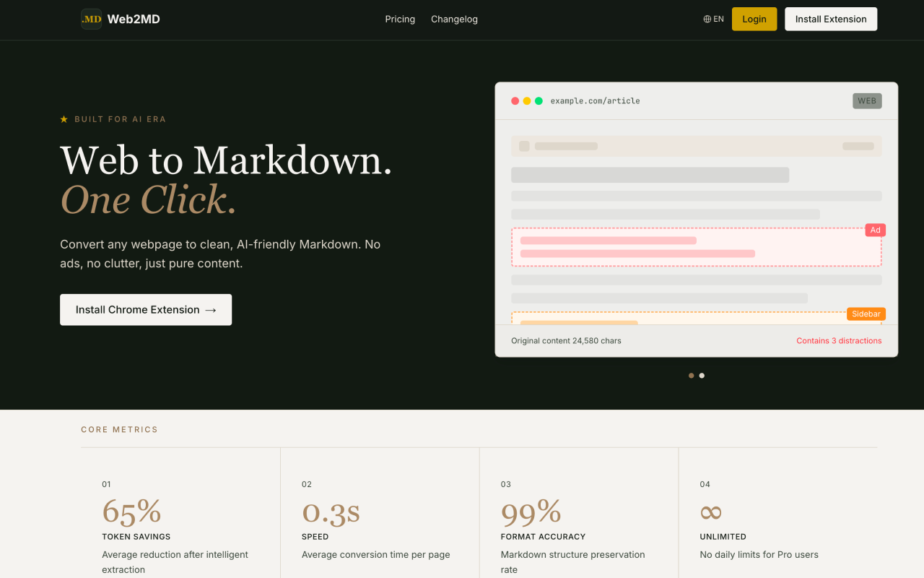Image resolution: width=924 pixels, height=578 pixels.
Task: Click the Install Chrome Extension button
Action: (146, 310)
